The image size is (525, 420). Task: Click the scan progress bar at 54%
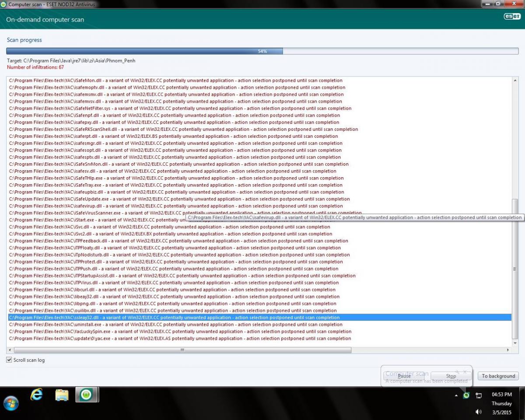(262, 51)
